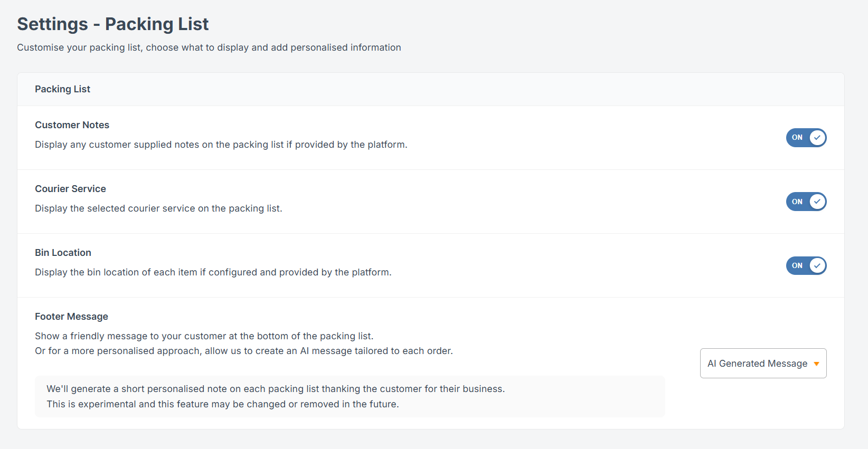Click the ON label of the Customer Notes switch

[797, 138]
